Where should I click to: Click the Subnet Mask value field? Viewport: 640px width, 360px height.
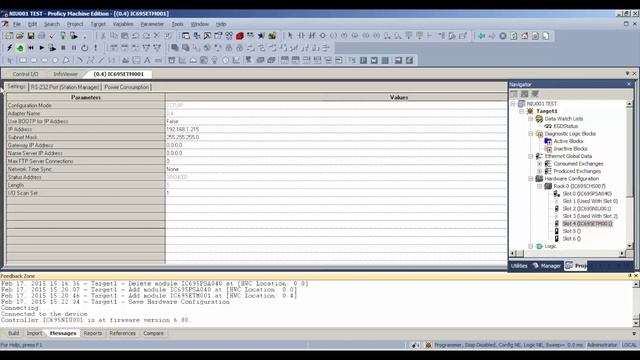pyautogui.click(x=336, y=137)
